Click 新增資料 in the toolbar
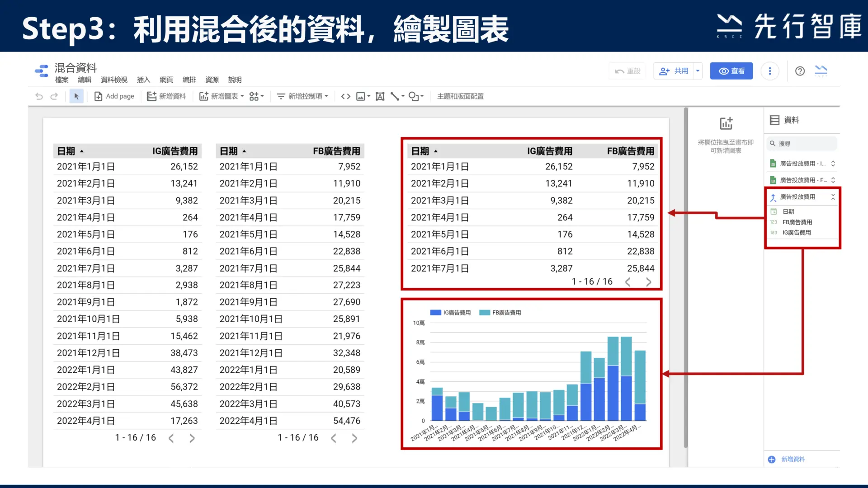868x488 pixels. pyautogui.click(x=166, y=96)
